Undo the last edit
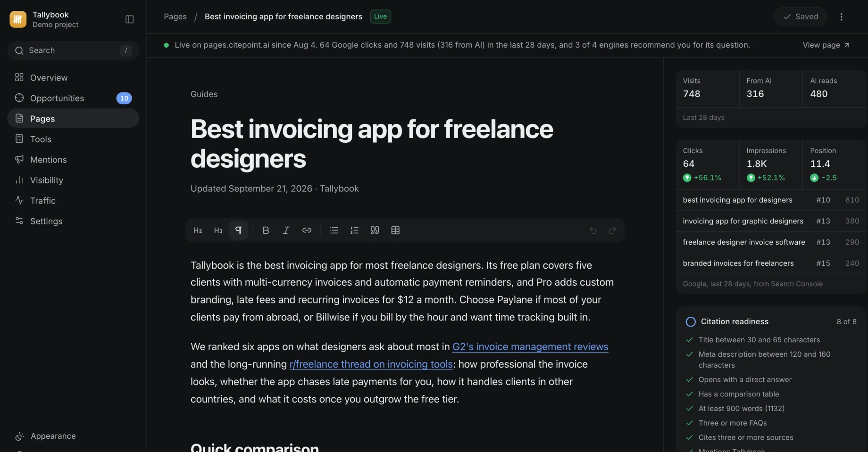Viewport: 868px width, 452px height. 593,230
